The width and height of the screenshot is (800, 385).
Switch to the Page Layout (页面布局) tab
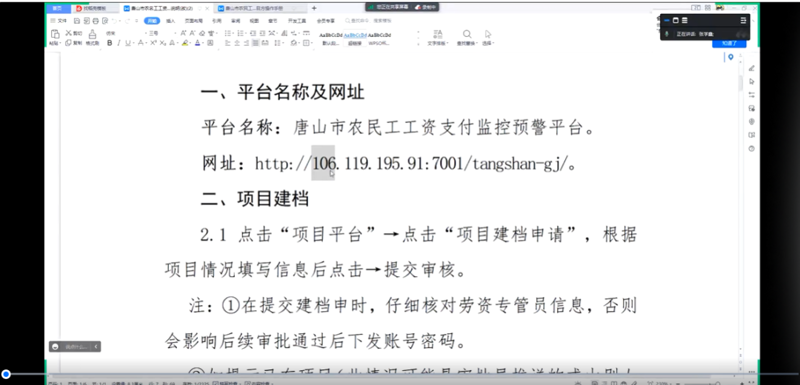(193, 21)
